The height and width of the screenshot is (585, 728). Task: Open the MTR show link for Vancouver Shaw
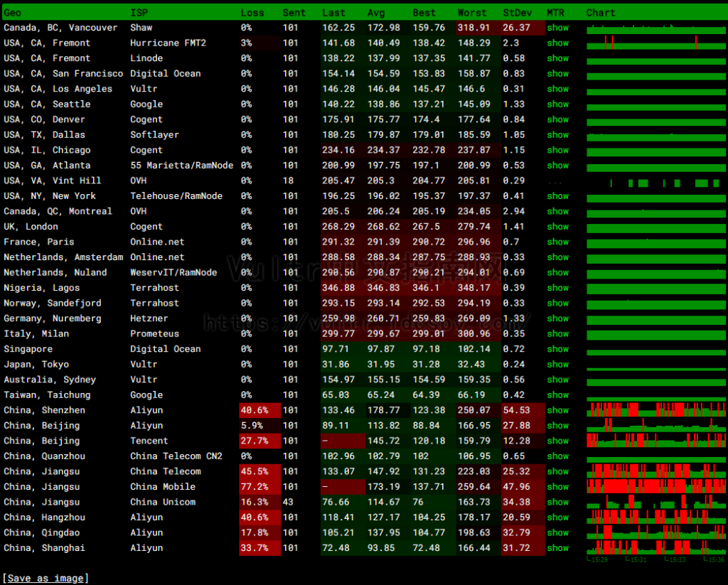coord(557,28)
